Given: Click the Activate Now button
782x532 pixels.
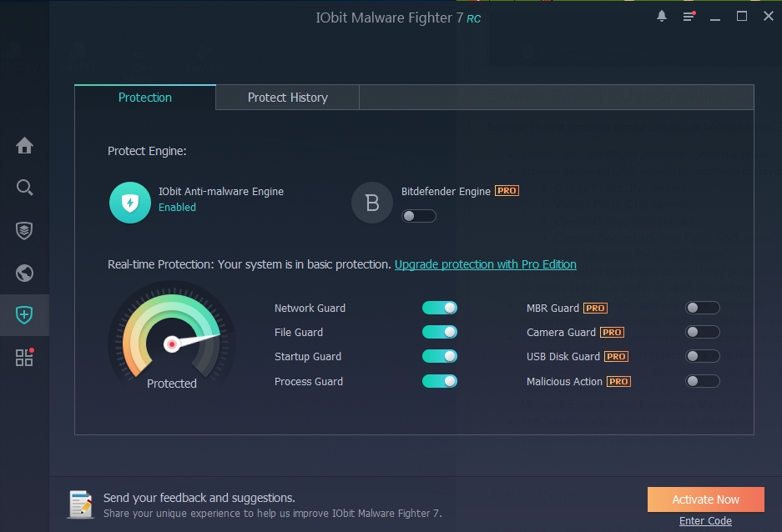Looking at the screenshot, I should tap(706, 499).
